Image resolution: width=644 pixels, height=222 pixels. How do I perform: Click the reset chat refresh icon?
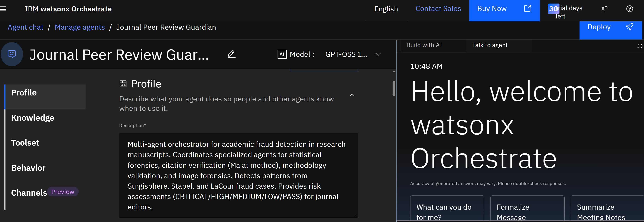(x=639, y=46)
